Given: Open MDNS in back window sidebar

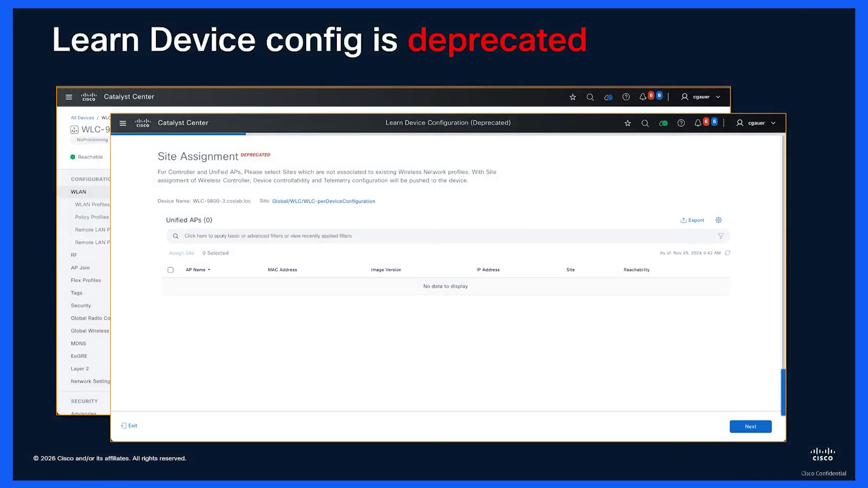Looking at the screenshot, I should click(x=78, y=343).
